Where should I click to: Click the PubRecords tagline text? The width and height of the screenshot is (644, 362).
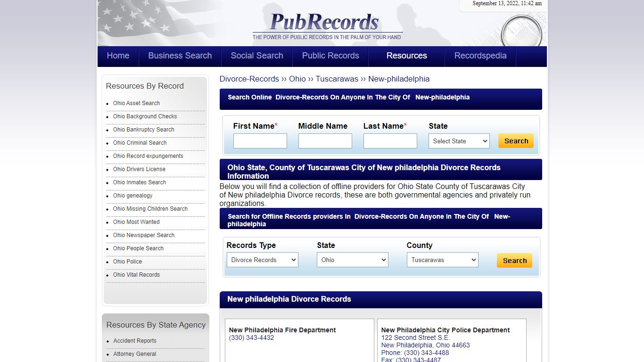click(x=327, y=37)
